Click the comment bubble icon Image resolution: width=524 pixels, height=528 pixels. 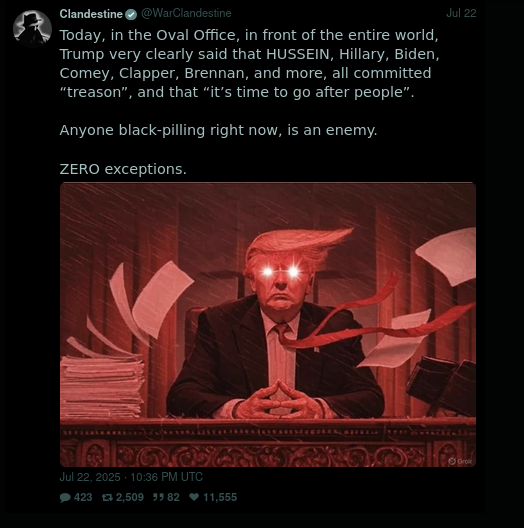point(65,497)
